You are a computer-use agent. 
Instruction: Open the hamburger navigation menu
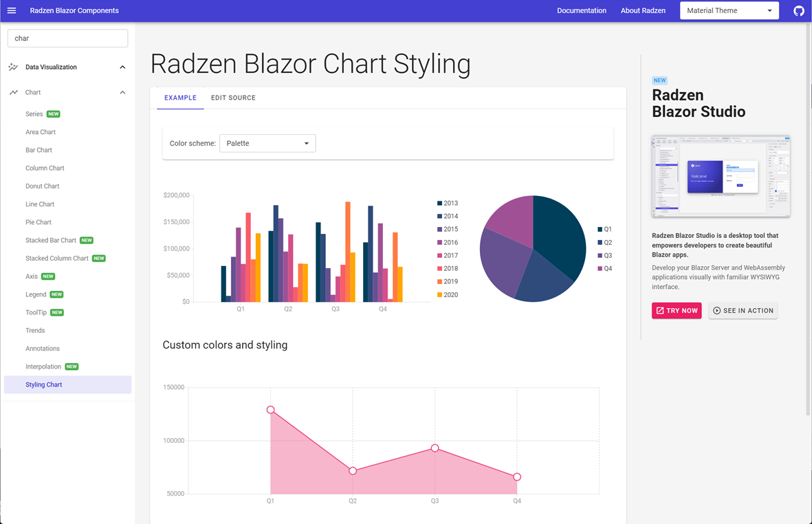point(11,10)
